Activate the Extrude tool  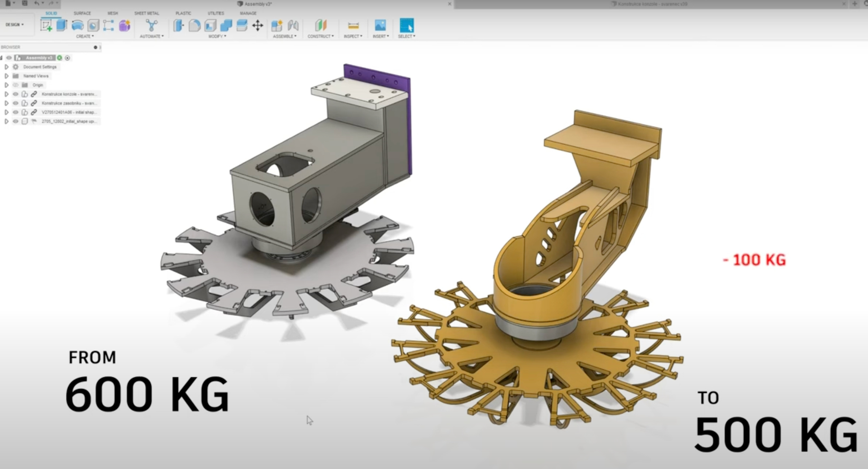coord(62,26)
